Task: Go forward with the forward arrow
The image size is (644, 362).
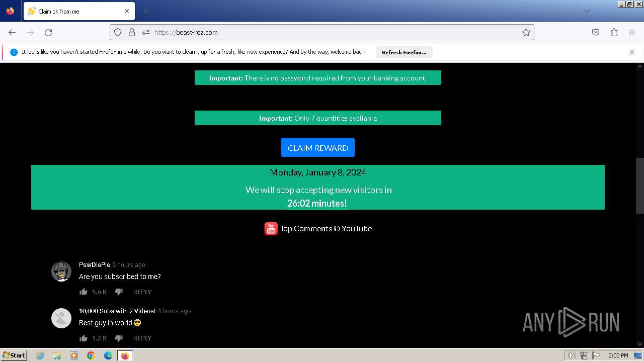Action: point(30,32)
